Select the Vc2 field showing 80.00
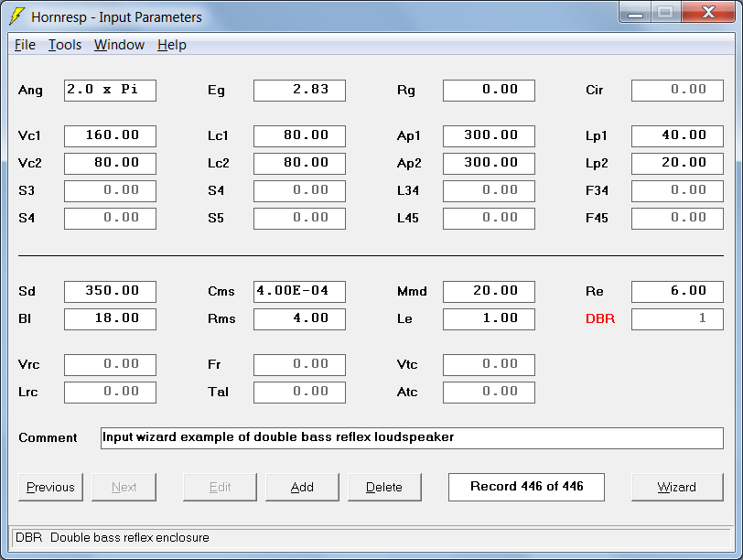The width and height of the screenshot is (743, 560). tap(110, 164)
